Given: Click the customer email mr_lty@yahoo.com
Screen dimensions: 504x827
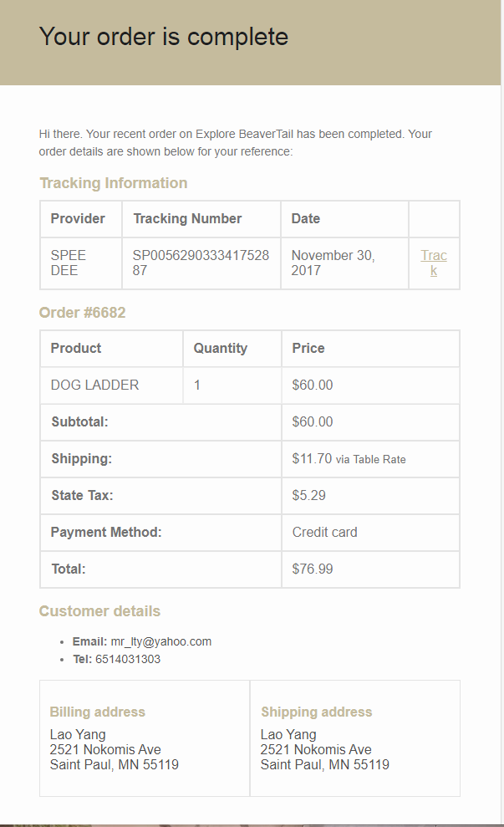Looking at the screenshot, I should (160, 641).
